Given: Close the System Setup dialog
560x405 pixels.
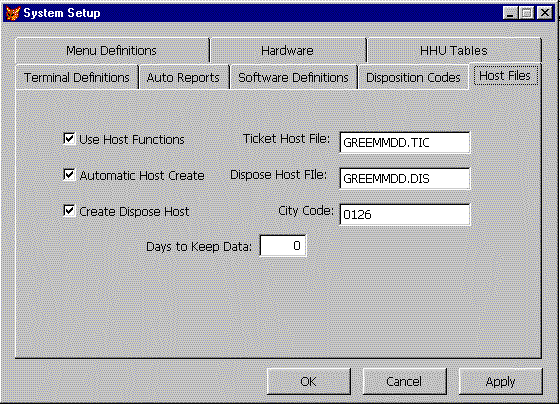Looking at the screenshot, I should click(x=545, y=13).
